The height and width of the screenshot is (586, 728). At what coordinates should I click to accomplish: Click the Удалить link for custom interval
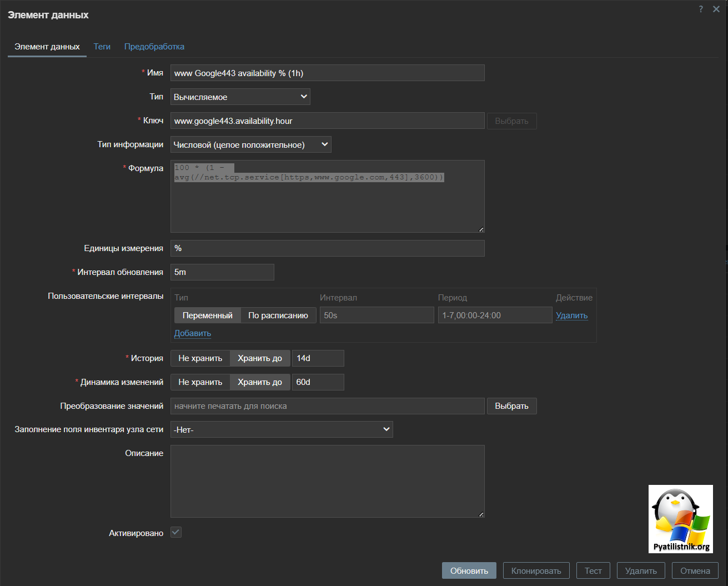(572, 315)
